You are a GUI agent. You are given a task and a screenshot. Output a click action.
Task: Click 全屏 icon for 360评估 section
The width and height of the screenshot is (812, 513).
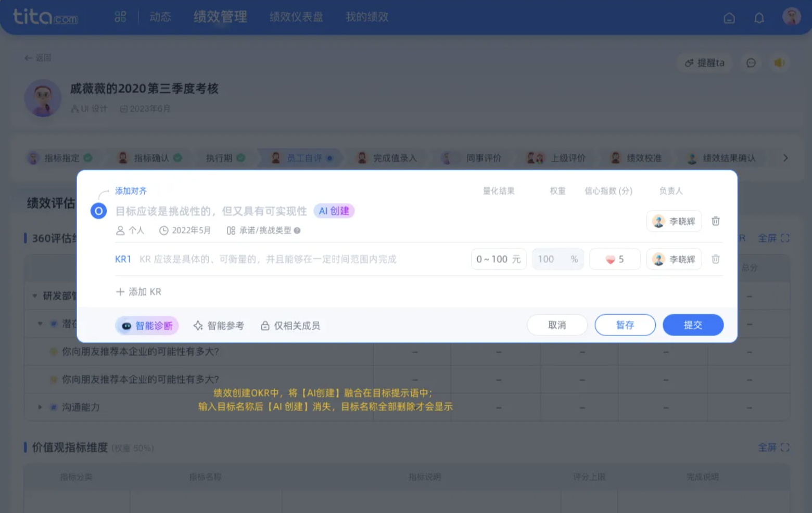(773, 238)
